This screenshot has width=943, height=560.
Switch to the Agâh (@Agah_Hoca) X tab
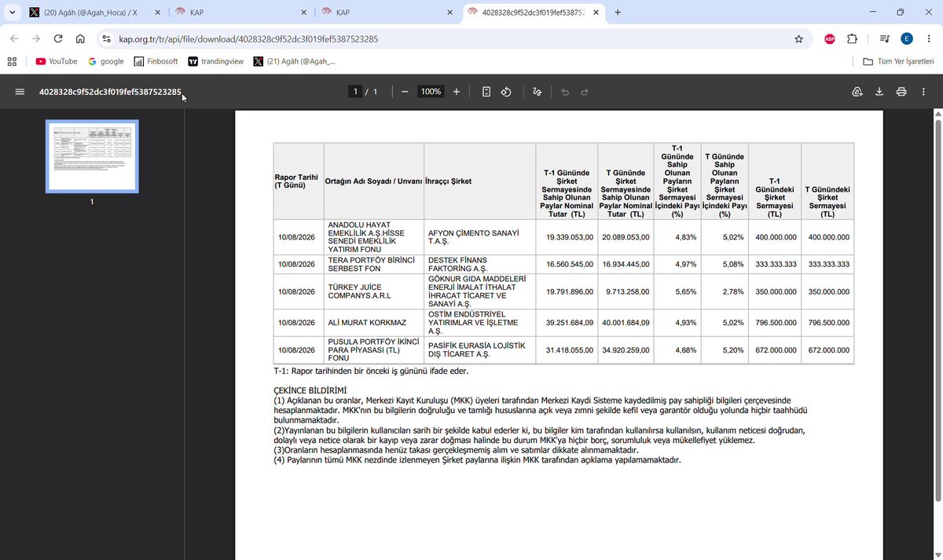[x=93, y=13]
